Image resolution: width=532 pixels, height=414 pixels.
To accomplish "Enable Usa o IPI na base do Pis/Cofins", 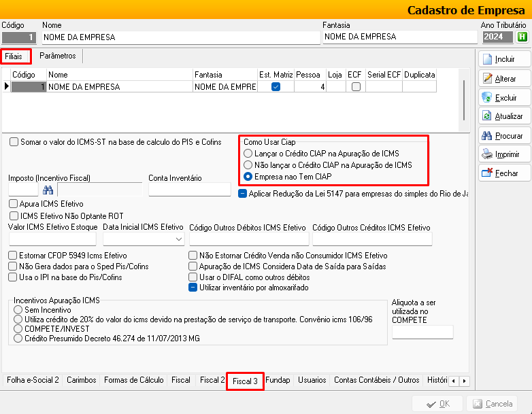I will (12, 277).
